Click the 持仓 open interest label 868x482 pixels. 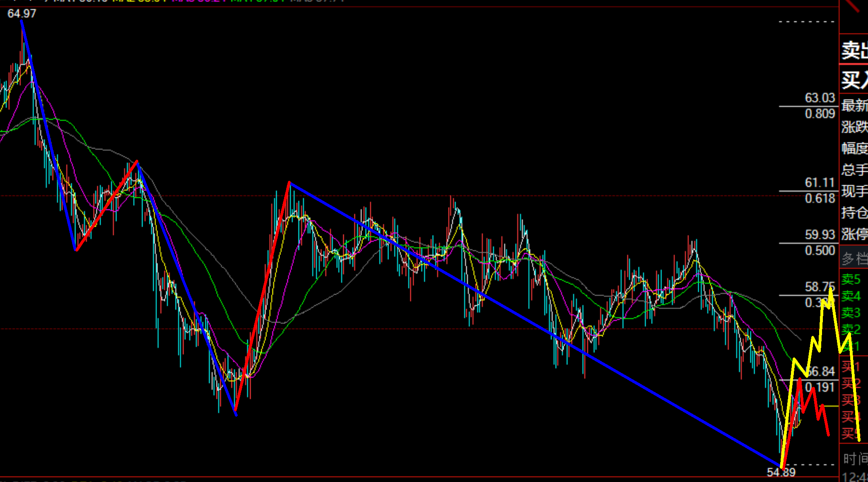pos(854,213)
